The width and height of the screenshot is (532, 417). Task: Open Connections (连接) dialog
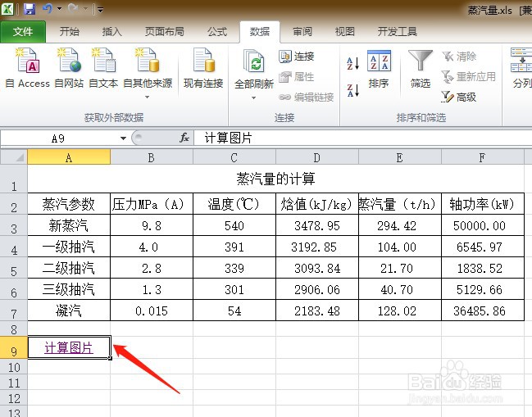(296, 56)
